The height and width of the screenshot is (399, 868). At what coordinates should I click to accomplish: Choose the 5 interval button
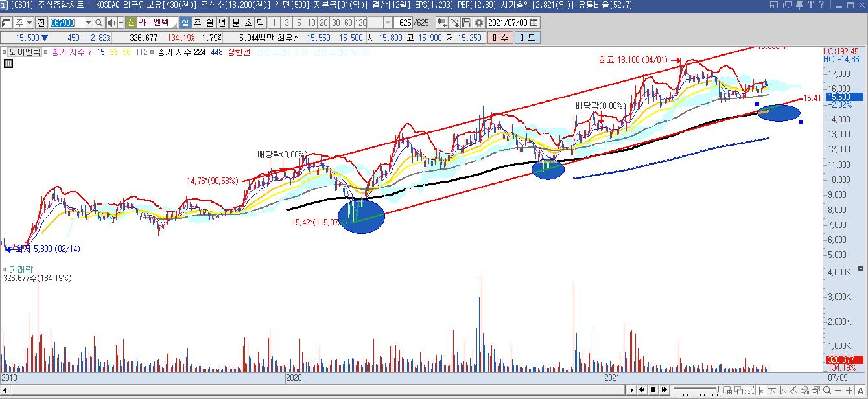tap(299, 23)
